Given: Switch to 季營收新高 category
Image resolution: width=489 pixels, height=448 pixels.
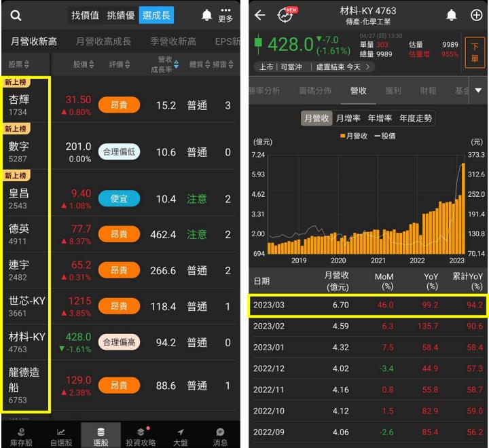Looking at the screenshot, I should (173, 41).
